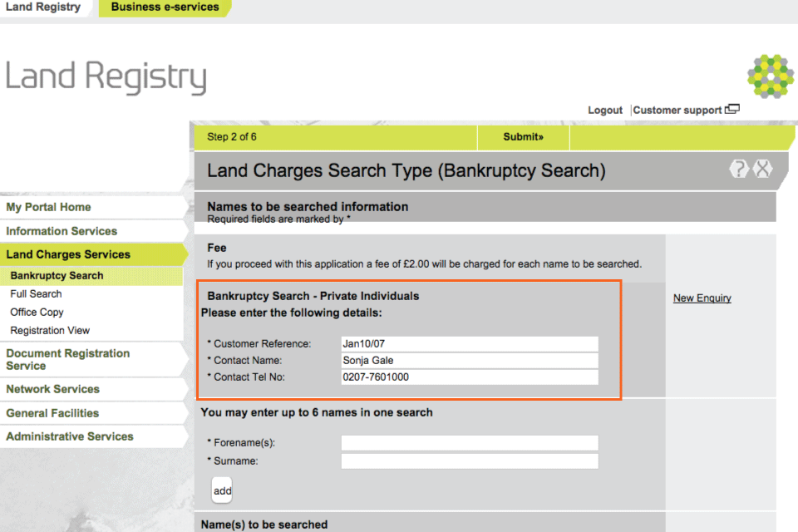
Task: Click the New Enquiry link
Action: (701, 298)
